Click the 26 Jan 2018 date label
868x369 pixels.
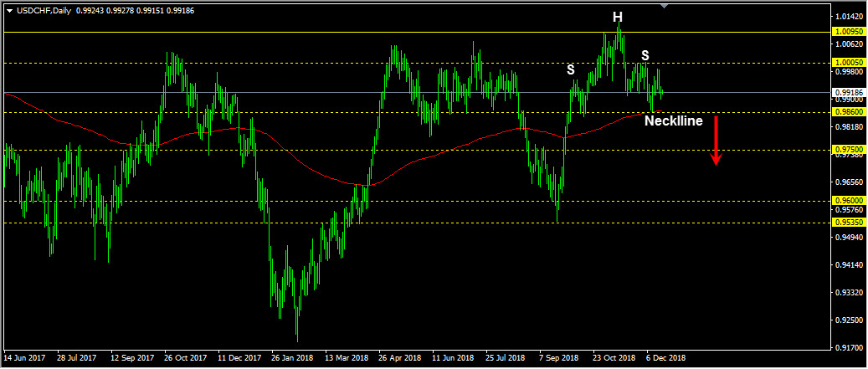(x=292, y=357)
